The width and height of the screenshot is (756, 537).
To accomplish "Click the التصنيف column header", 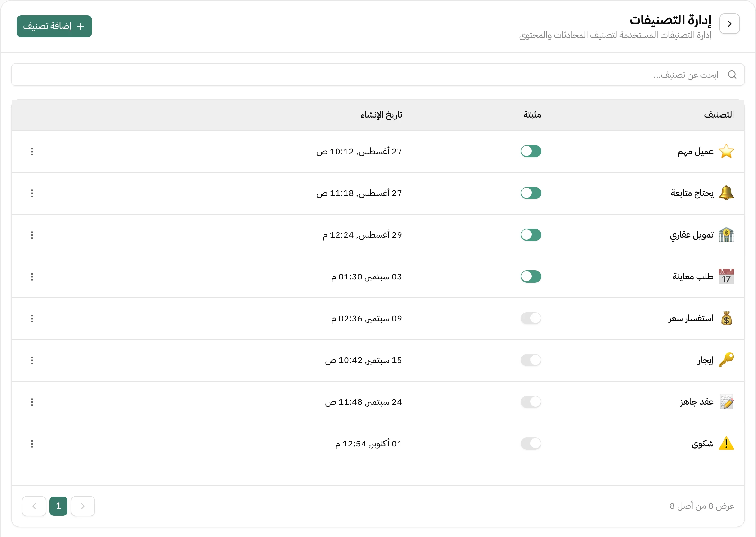I will (719, 115).
